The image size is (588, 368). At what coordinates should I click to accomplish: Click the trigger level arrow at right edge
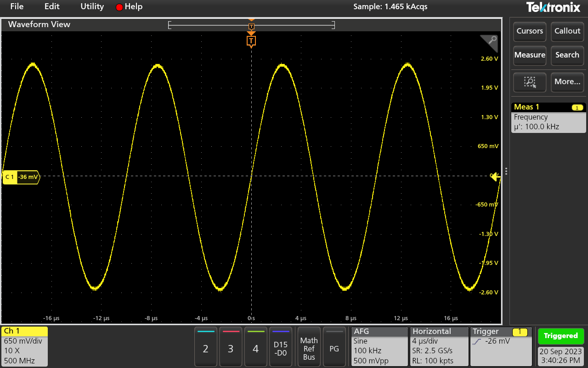point(495,177)
